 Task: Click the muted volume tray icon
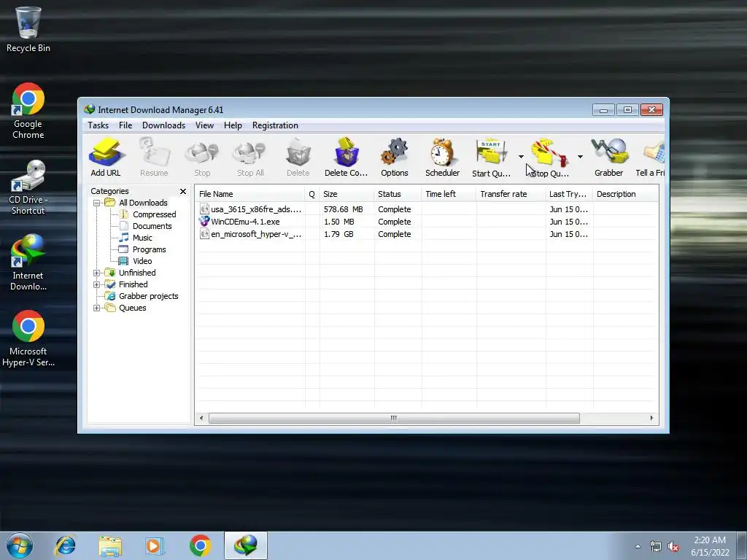[x=673, y=547]
